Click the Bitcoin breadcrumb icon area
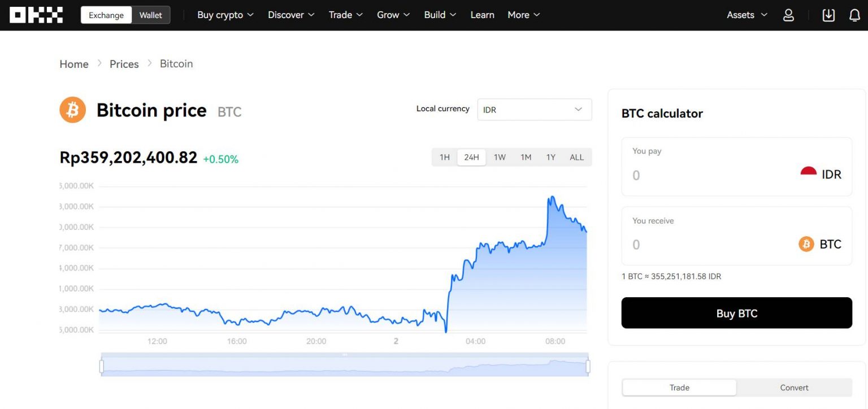Image resolution: width=868 pixels, height=409 pixels. (x=176, y=64)
